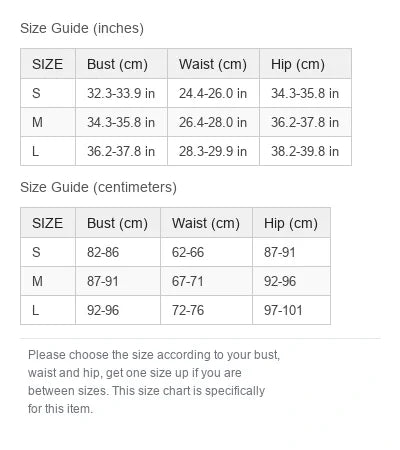
Task: Click the L hip 38.2-39.8 in cell
Action: [305, 151]
